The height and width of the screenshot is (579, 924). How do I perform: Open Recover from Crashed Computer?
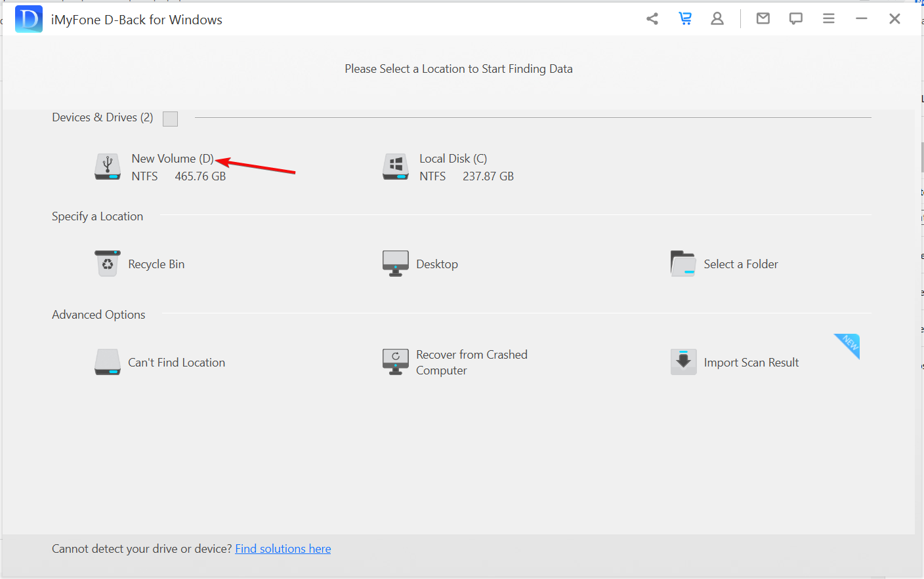pyautogui.click(x=455, y=363)
